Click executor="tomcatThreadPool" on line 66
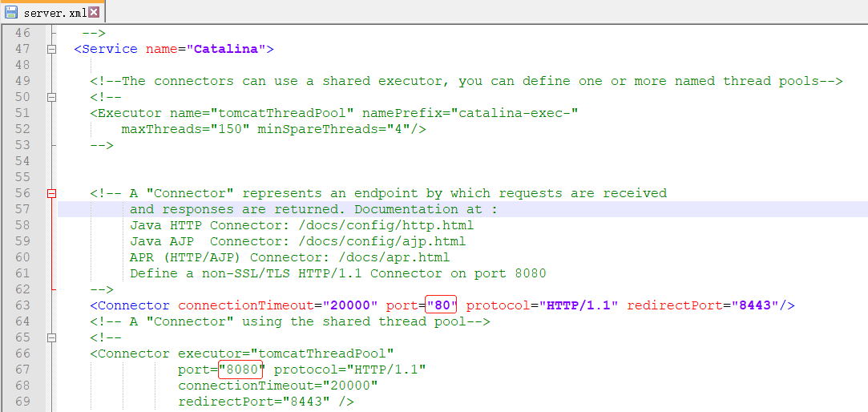 click(x=285, y=353)
